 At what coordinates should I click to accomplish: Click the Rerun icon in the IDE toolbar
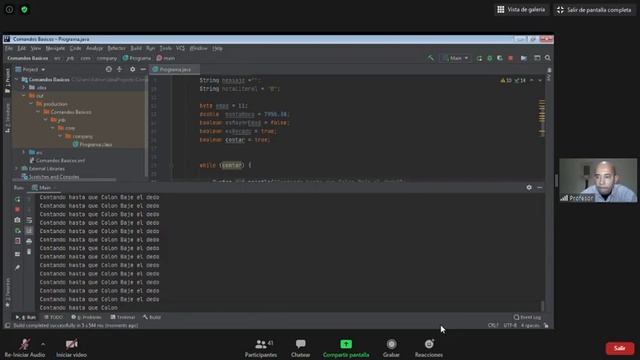[x=479, y=58]
